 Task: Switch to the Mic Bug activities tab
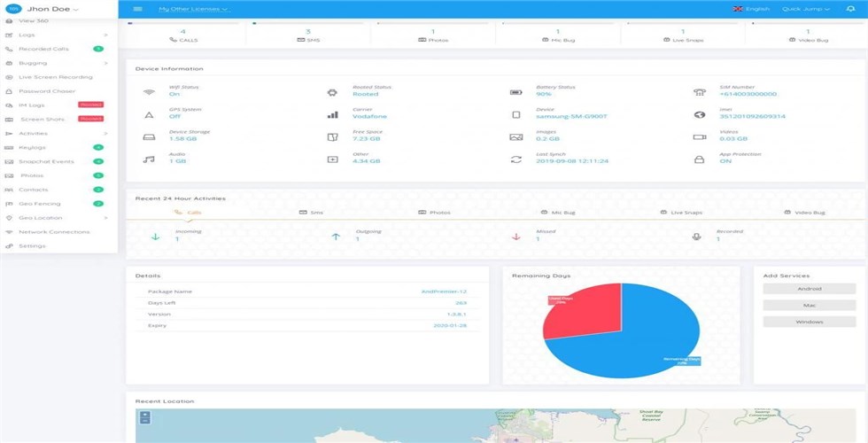(x=558, y=213)
